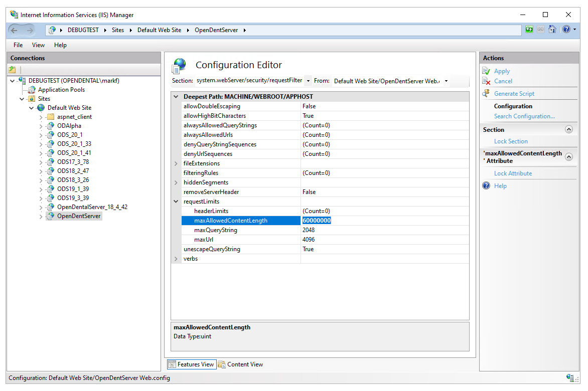Click the home icon in top toolbar
This screenshot has height=391, width=588.
552,30
